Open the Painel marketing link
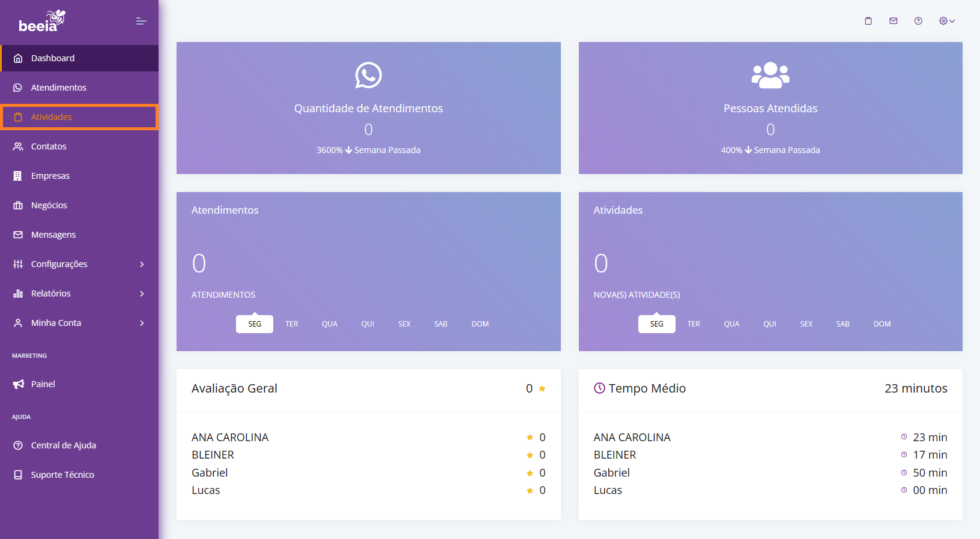This screenshot has width=980, height=539. [x=79, y=384]
